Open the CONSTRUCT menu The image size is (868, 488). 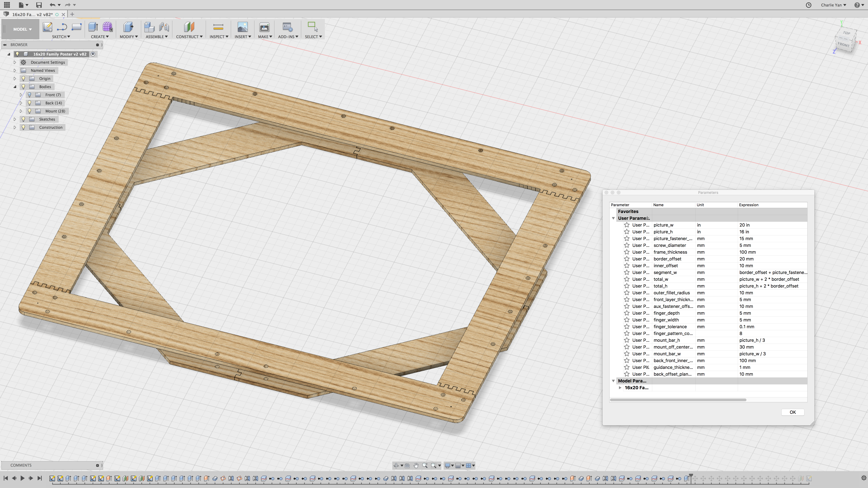(x=189, y=37)
